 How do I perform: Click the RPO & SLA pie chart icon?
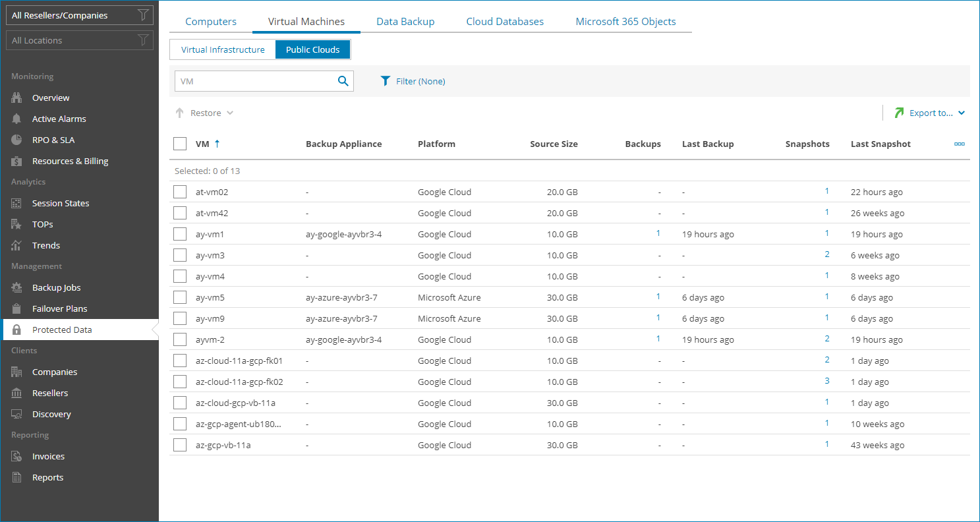point(17,140)
